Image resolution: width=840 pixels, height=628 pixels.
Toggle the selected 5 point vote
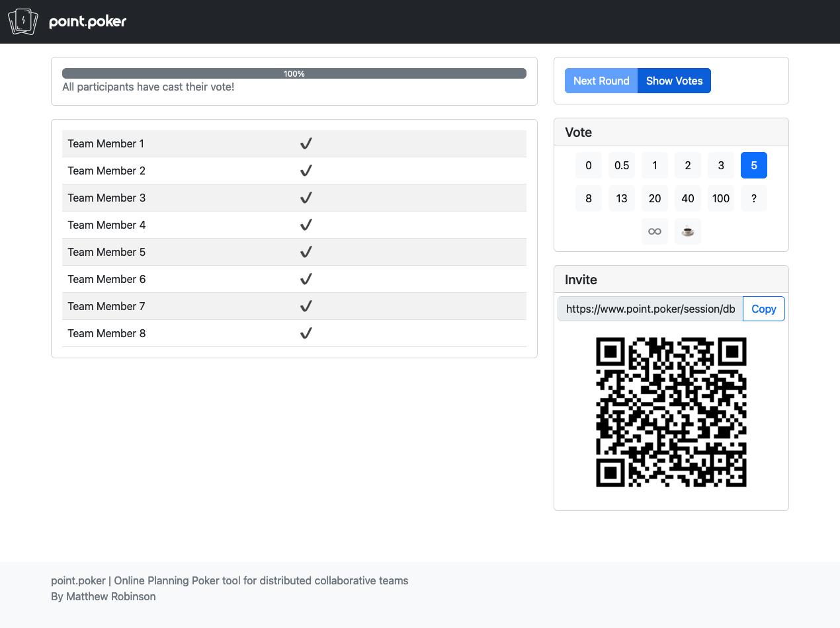coord(754,165)
